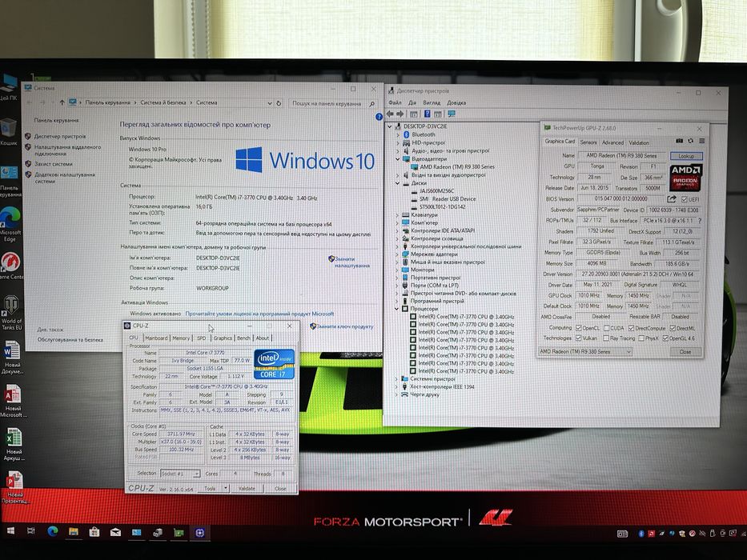Collapse the Диски node in Device Manager
747x560 pixels.
(397, 183)
